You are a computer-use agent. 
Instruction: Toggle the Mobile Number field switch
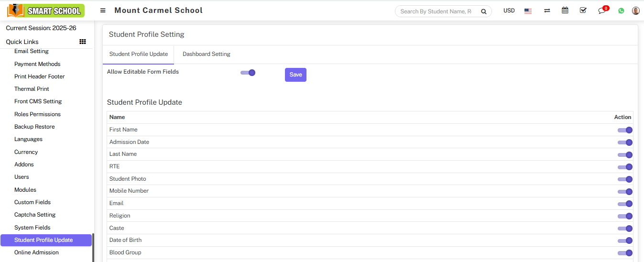[x=625, y=192]
